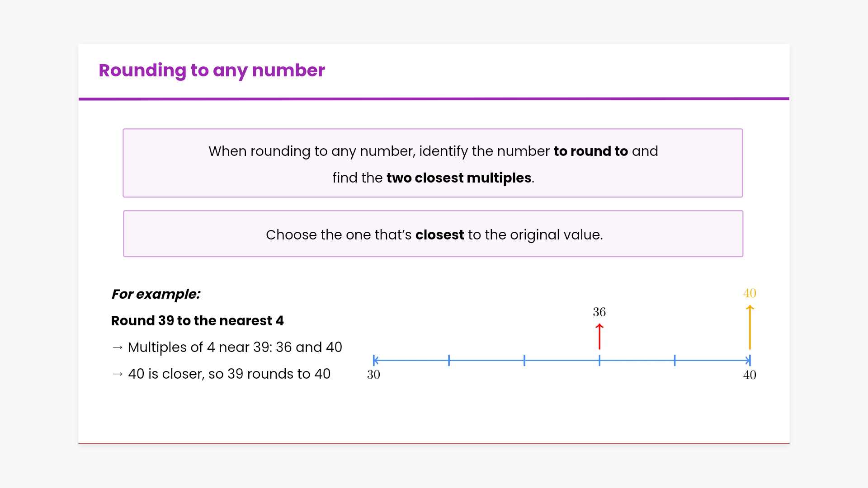Click the bold word "closest" in second box
The height and width of the screenshot is (488, 868).
(439, 235)
